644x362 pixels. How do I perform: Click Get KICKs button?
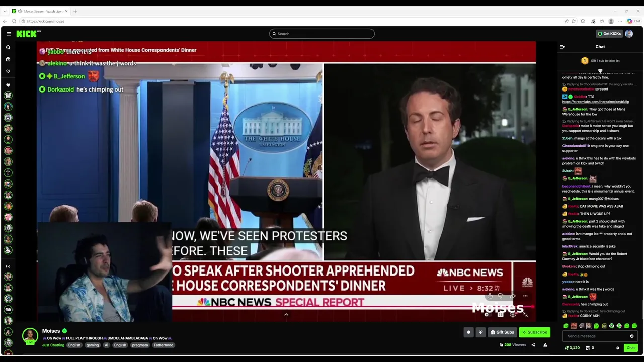point(609,34)
